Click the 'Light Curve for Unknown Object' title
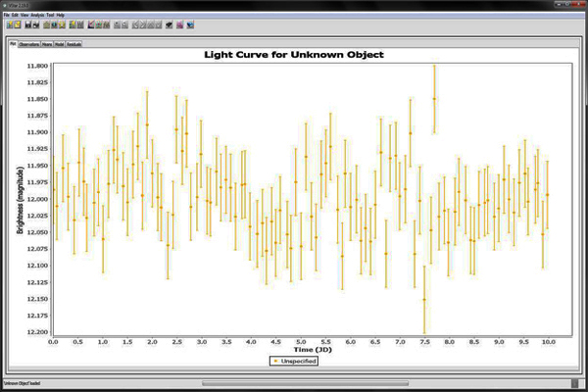 pos(294,55)
